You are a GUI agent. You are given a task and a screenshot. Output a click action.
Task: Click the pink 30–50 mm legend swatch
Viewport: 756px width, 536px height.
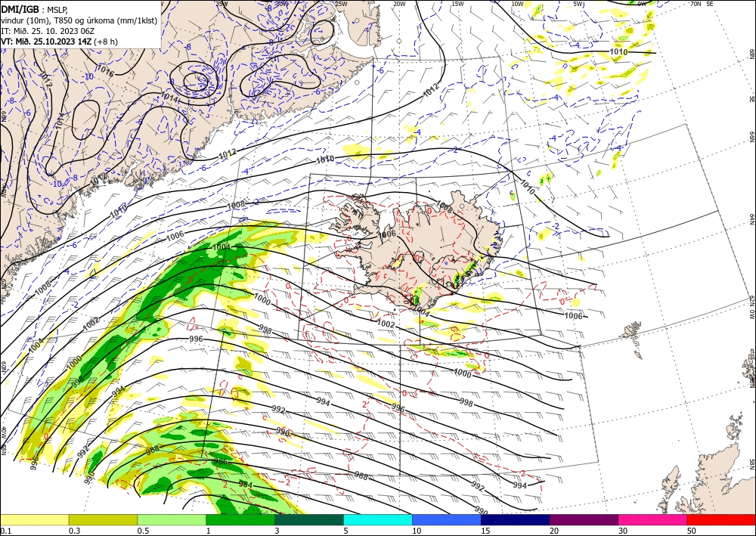653,519
